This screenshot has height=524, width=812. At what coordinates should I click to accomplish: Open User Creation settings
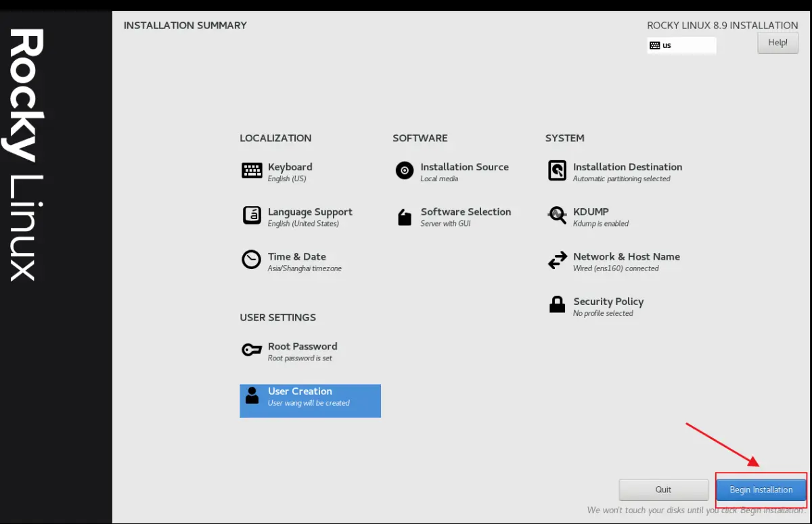[x=311, y=401]
